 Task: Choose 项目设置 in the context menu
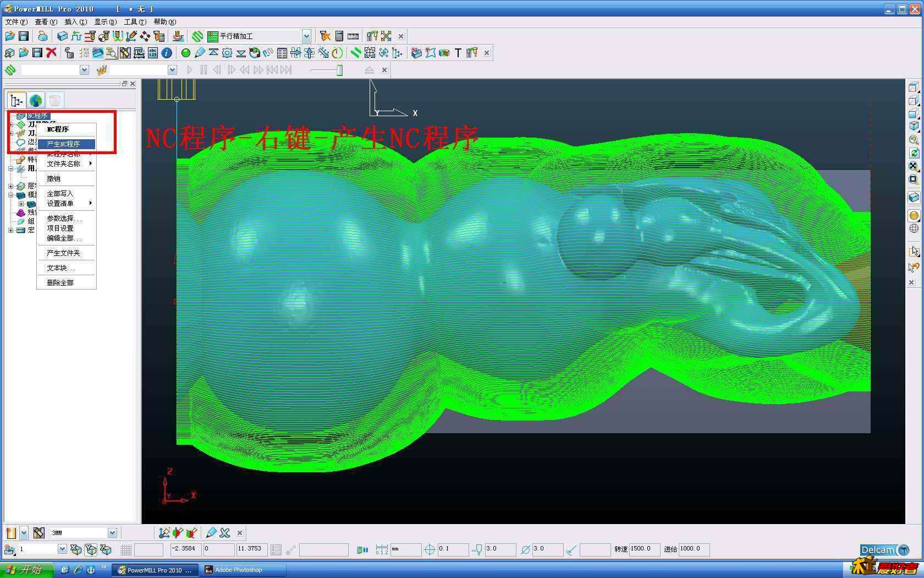pyautogui.click(x=66, y=228)
